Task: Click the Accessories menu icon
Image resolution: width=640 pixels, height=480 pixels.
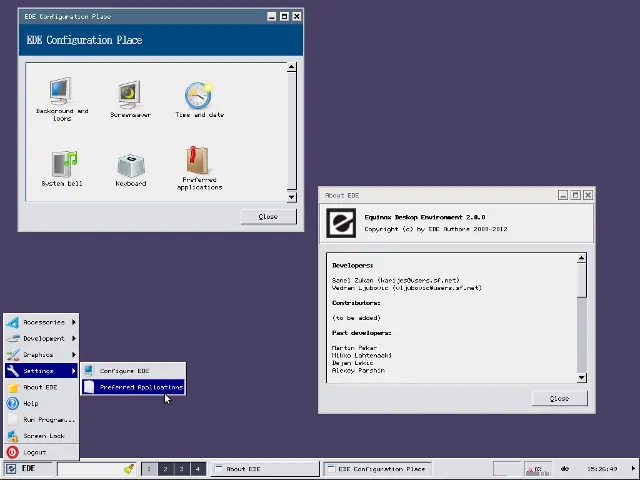Action: coord(13,322)
